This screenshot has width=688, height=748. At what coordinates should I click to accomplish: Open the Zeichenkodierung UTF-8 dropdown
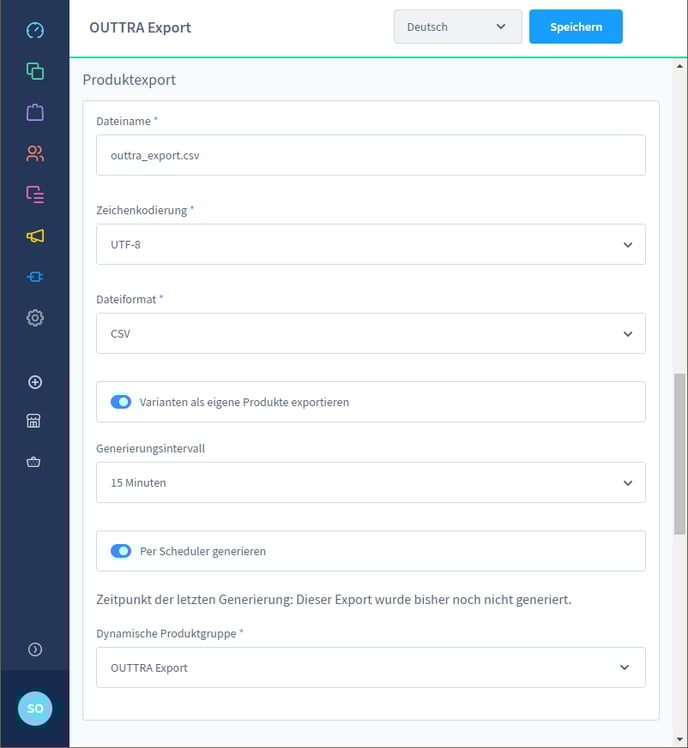(371, 244)
